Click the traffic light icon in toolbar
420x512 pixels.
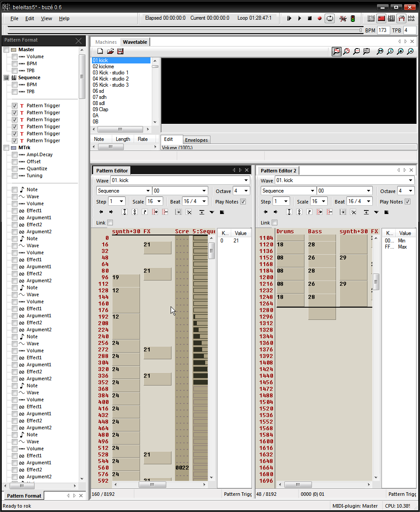[353, 18]
